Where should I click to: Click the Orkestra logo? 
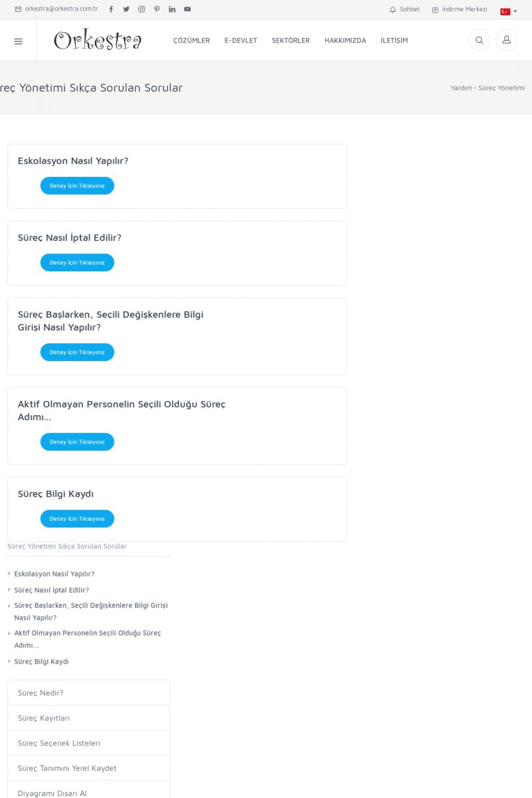tap(98, 41)
